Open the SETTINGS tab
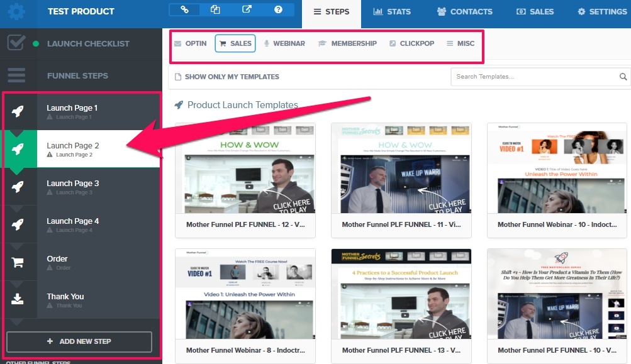 click(602, 12)
